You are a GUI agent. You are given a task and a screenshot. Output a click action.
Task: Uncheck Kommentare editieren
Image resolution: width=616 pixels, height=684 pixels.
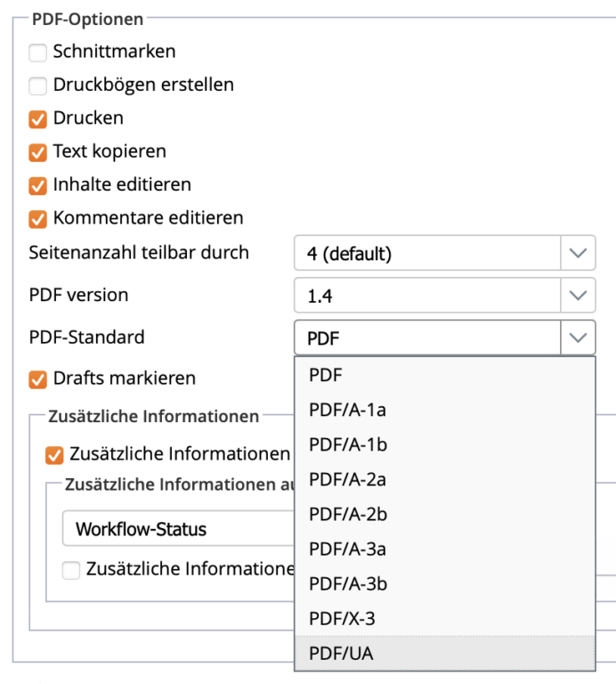37,219
